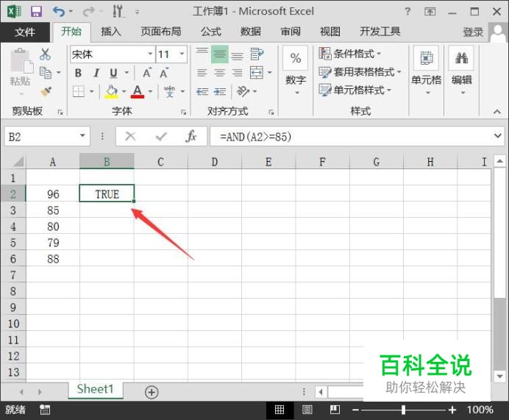Screen dimensions: 509x420
Task: Switch to 数据 Data tab
Action: point(250,32)
